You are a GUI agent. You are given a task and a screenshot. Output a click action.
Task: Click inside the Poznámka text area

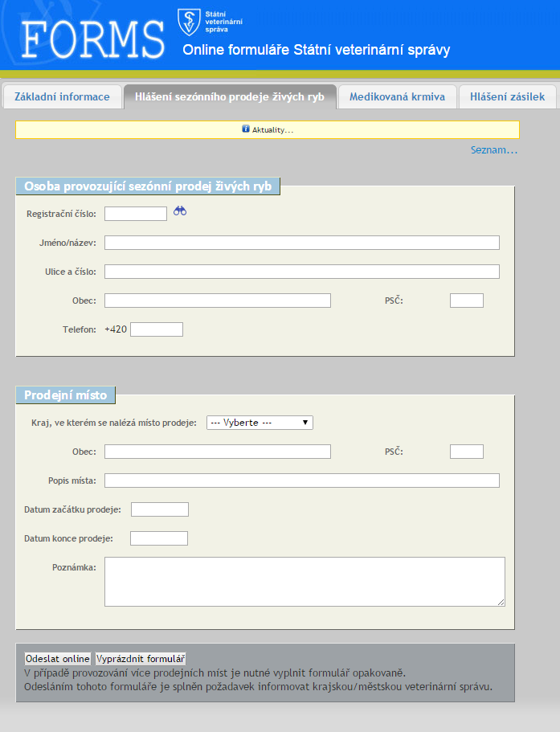305,581
